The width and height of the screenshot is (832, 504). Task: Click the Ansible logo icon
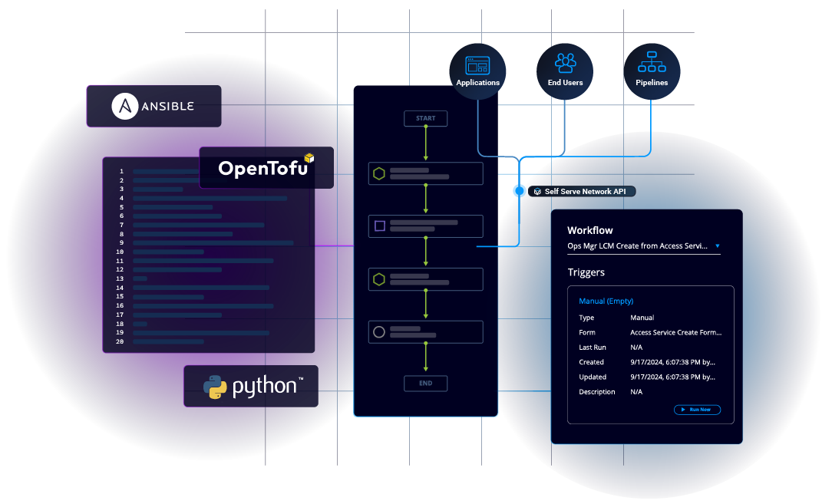click(124, 106)
